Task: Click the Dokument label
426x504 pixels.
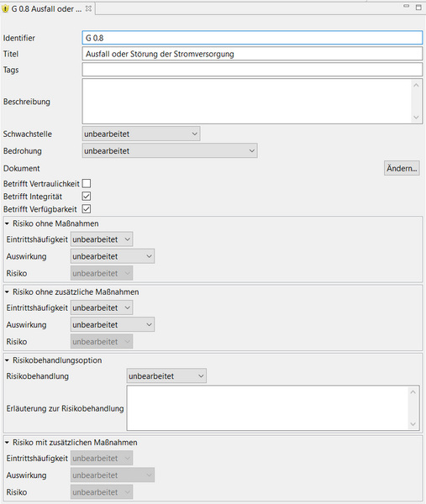Action: pyautogui.click(x=22, y=169)
